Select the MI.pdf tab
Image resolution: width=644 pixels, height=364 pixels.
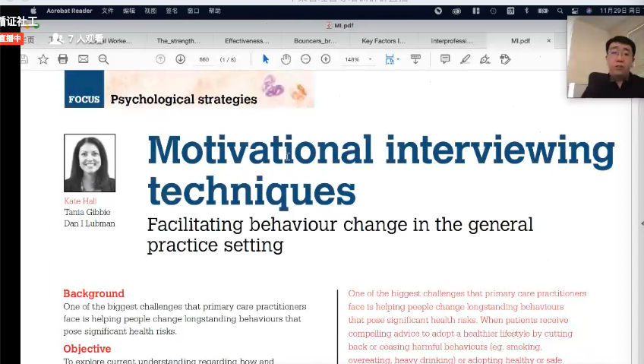click(520, 41)
